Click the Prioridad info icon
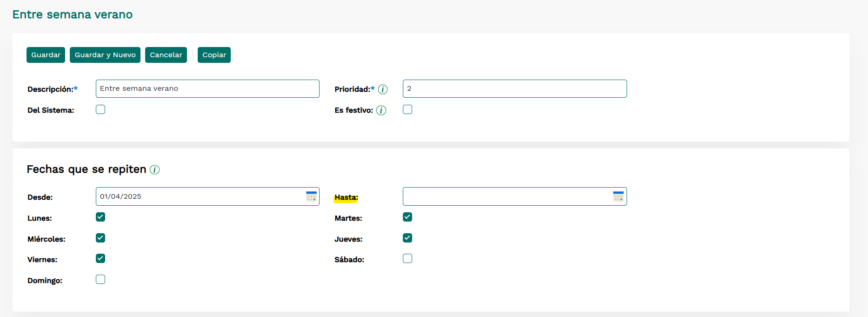This screenshot has width=868, height=317. 383,89
